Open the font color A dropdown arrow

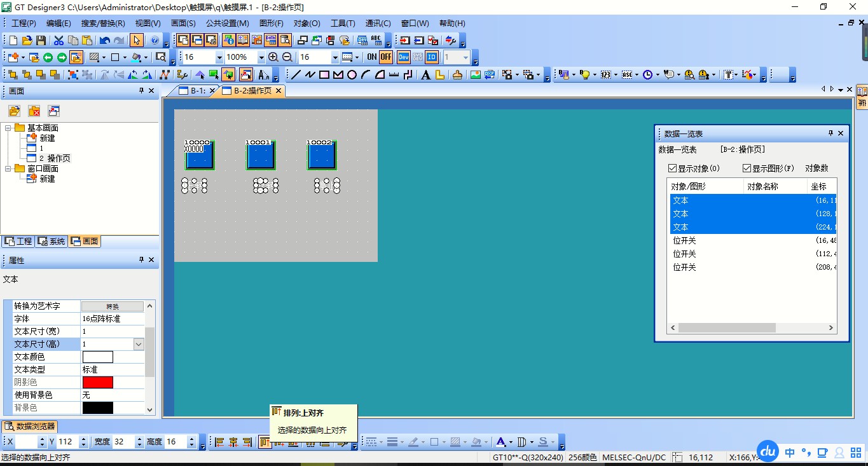click(x=511, y=442)
